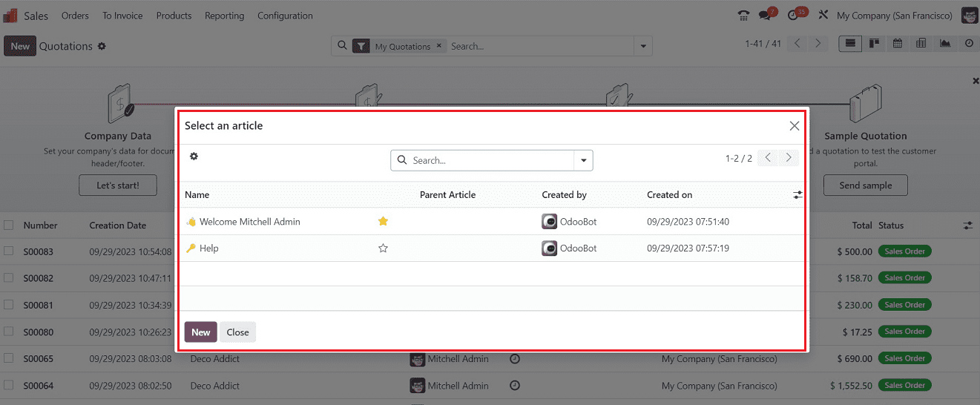Select the checkbox for quotation S00081
The height and width of the screenshot is (405, 980).
click(x=9, y=305)
